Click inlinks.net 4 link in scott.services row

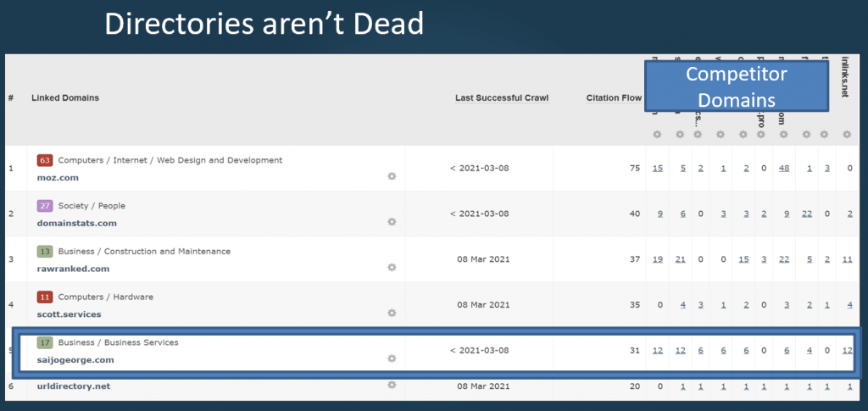[x=849, y=305]
